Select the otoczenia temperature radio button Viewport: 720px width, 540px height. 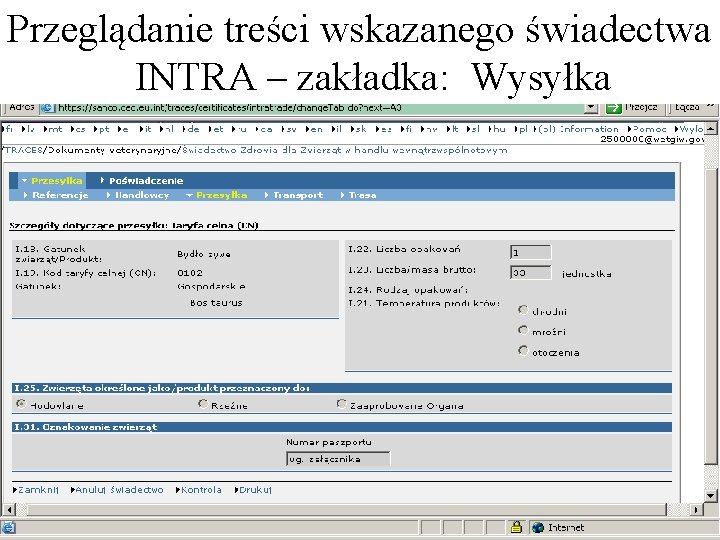(x=523, y=351)
